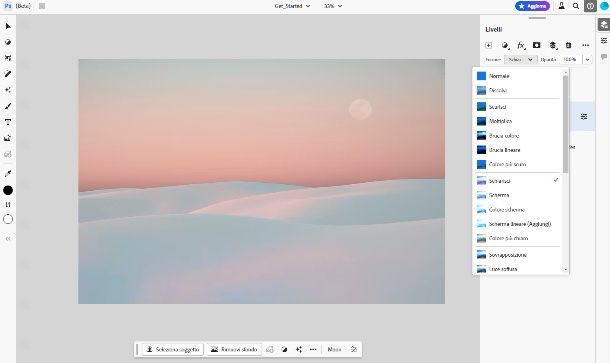Screen dimensions: 610x363
Task: Choose the Colore più chiaro blend mode
Action: tap(518, 238)
